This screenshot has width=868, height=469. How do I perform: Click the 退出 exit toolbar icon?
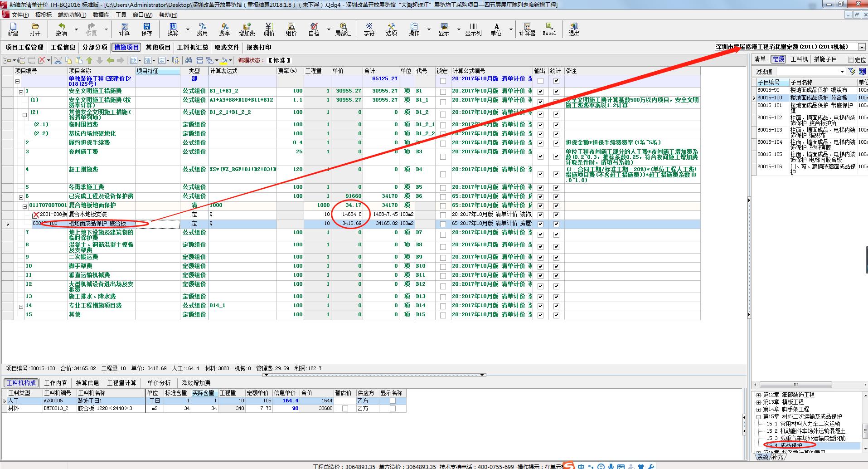pyautogui.click(x=574, y=29)
